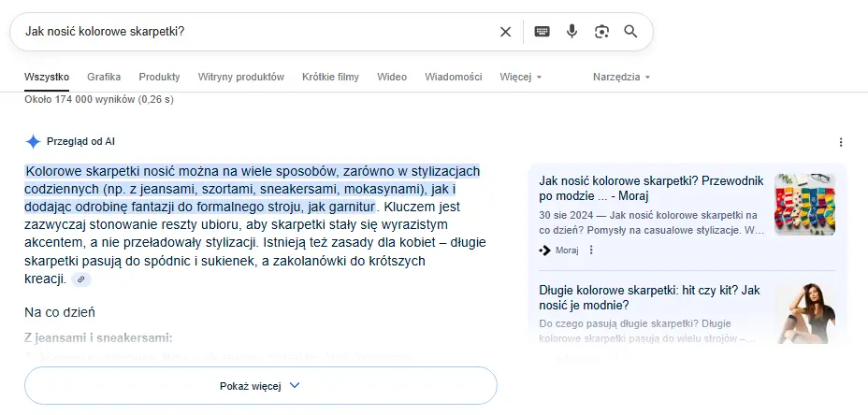Click the source link chip icon after paragraph
868x415 pixels.
click(x=81, y=279)
